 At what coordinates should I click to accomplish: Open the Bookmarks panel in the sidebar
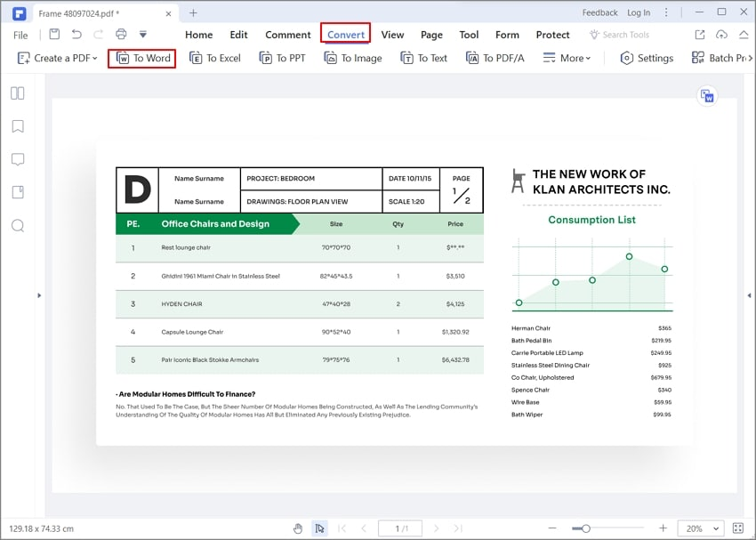tap(19, 125)
